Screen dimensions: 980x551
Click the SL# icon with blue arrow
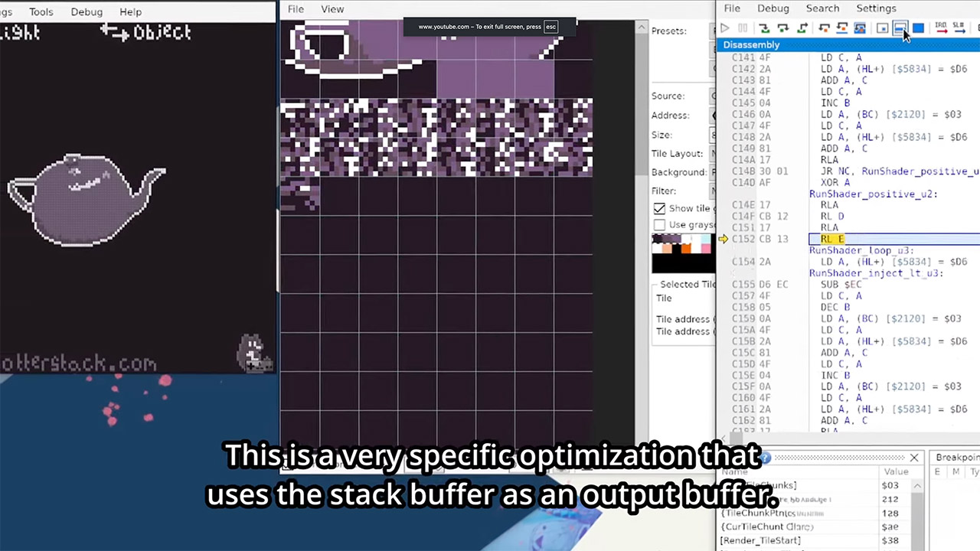point(959,28)
